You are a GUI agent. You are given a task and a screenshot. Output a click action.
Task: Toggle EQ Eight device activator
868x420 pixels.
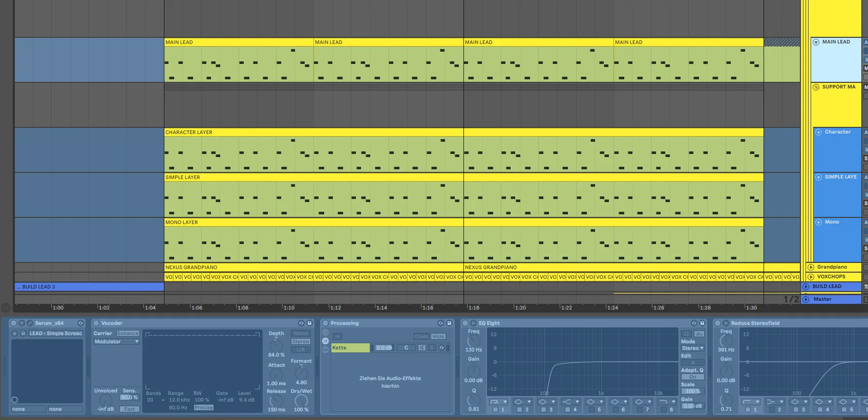pos(465,323)
